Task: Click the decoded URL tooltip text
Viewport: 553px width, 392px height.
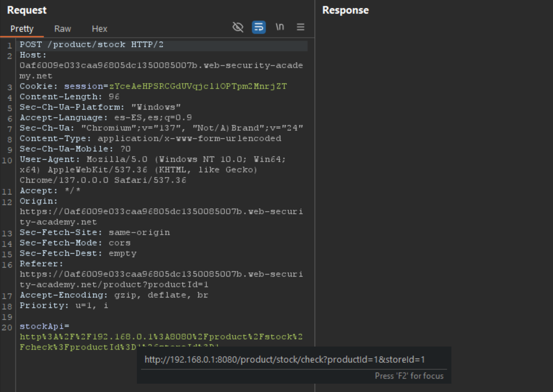Action: pos(284,360)
